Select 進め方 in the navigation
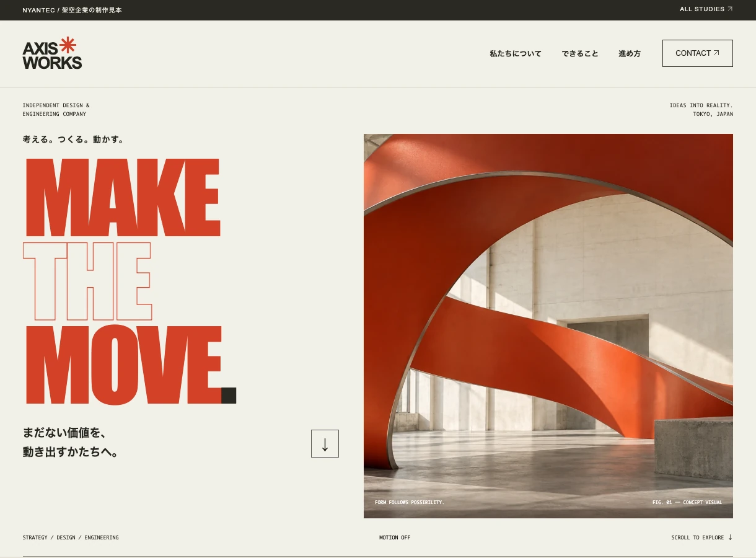Screen dimensions: 756x558 [630, 54]
